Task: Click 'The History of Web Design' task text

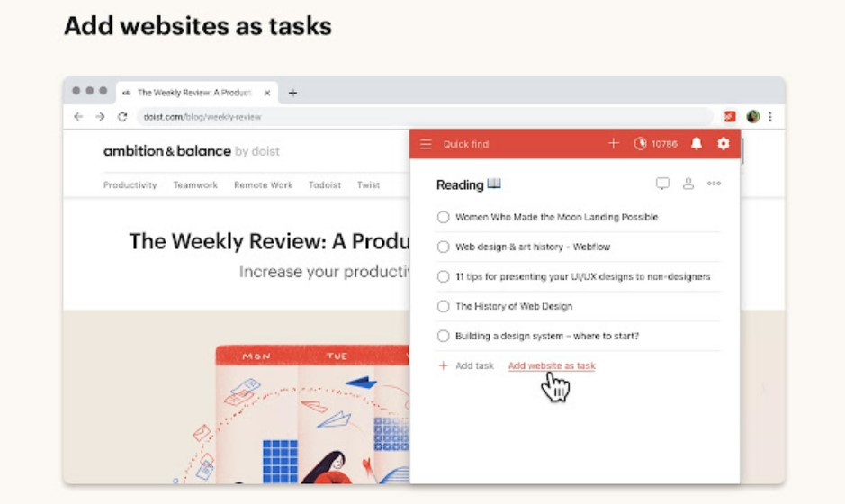Action: coord(514,306)
